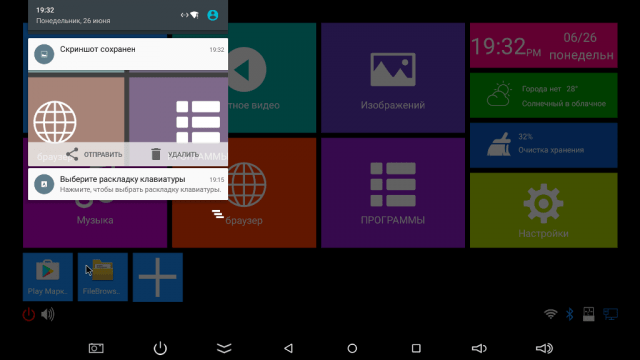
Task: Open FileBrowser shortcut
Action: point(102,277)
